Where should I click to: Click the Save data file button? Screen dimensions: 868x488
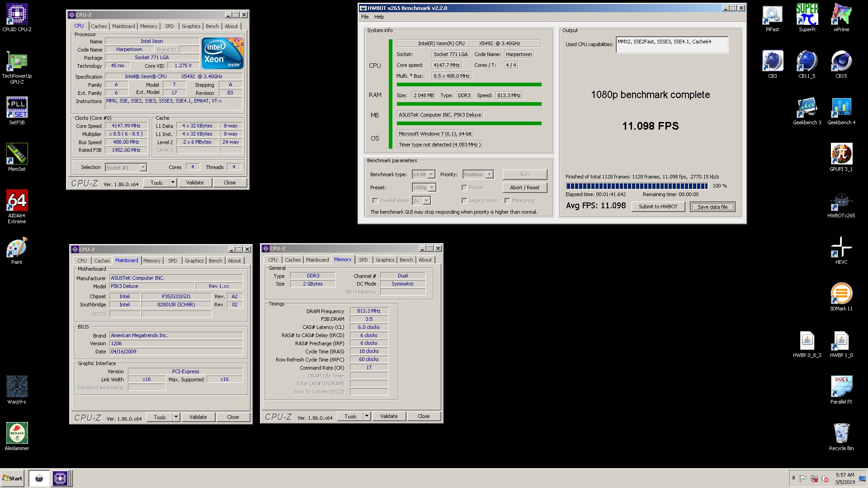[x=712, y=207]
